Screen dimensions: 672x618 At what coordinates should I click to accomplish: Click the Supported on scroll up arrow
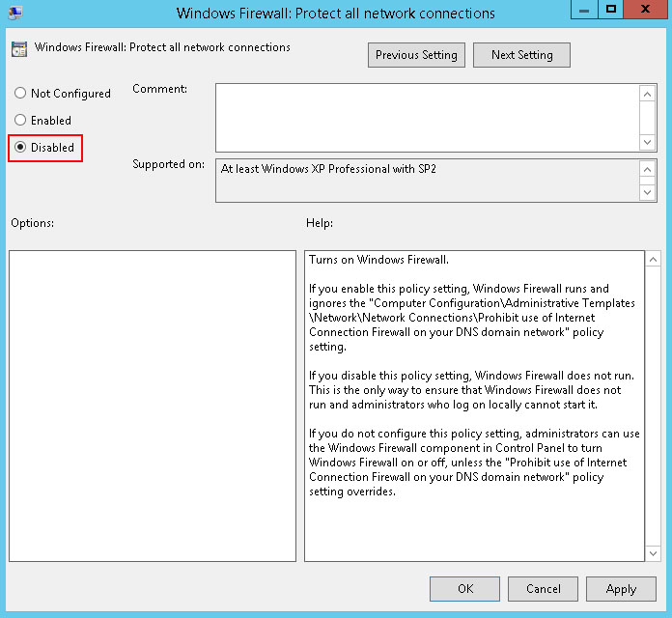pos(648,170)
